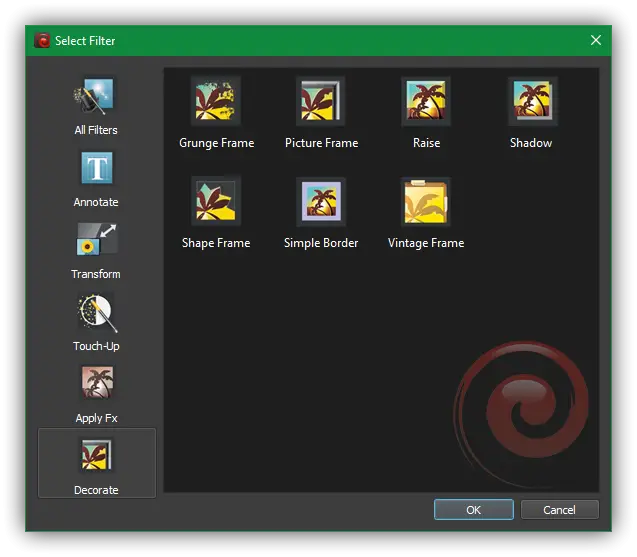Select the Simple Border filter
The height and width of the screenshot is (557, 637).
click(x=321, y=202)
